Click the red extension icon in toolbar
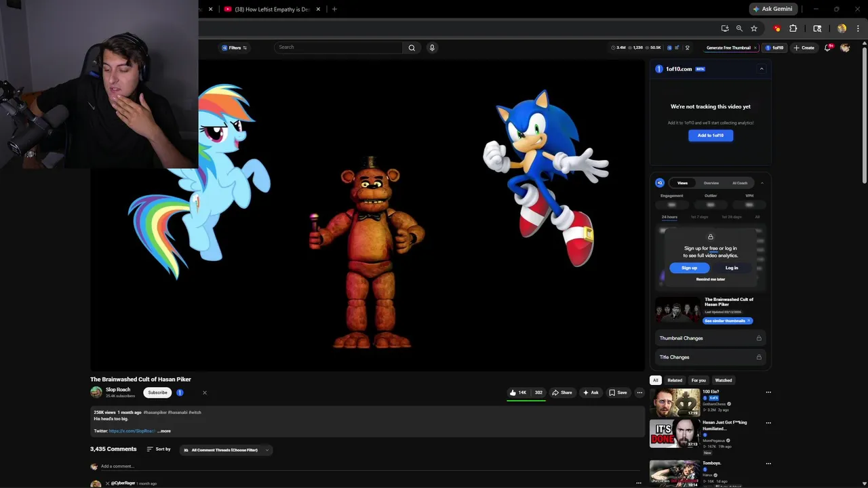This screenshot has height=488, width=868. [777, 28]
